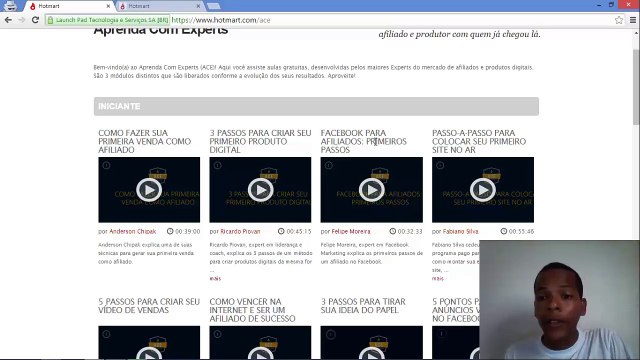
Task: Open info icon on Primeira Venda video
Action: [x=107, y=165]
